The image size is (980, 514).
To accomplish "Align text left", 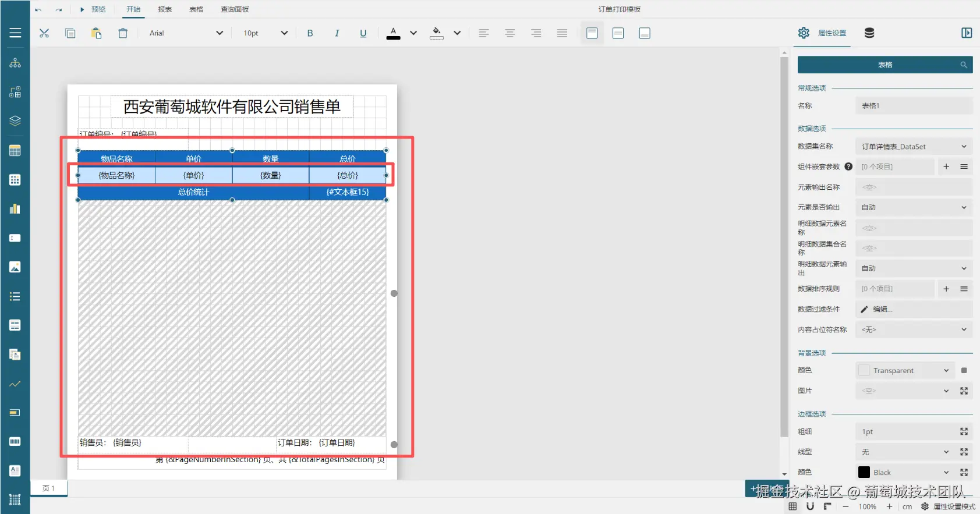I will coord(484,33).
